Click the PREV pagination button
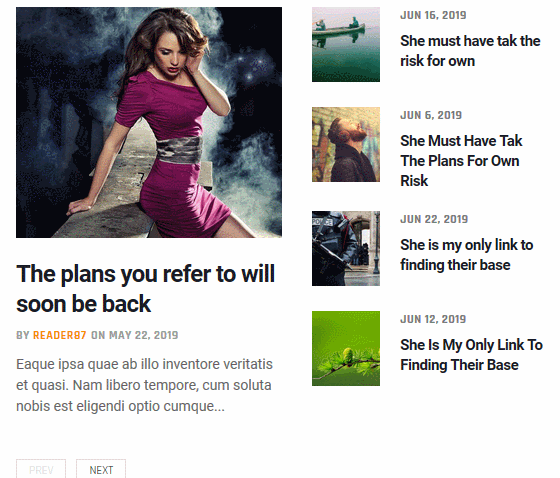Screen dimensions: 560x478 tap(41, 469)
